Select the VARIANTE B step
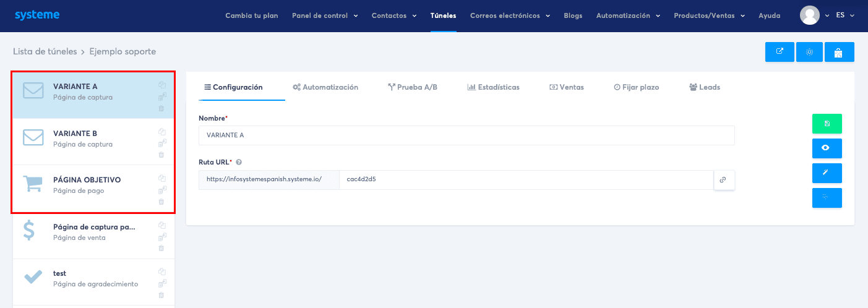Viewport: 868px width, 308px height. coord(93,142)
